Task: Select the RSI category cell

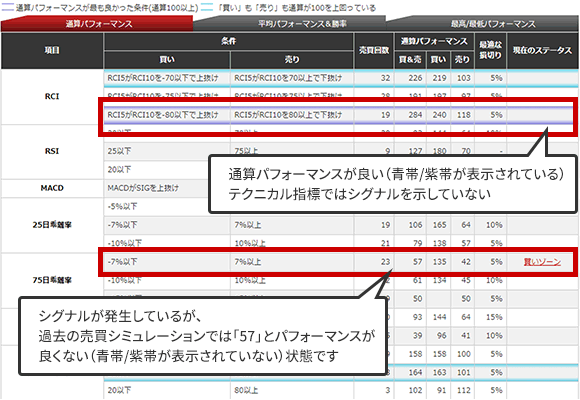Action: (52, 151)
